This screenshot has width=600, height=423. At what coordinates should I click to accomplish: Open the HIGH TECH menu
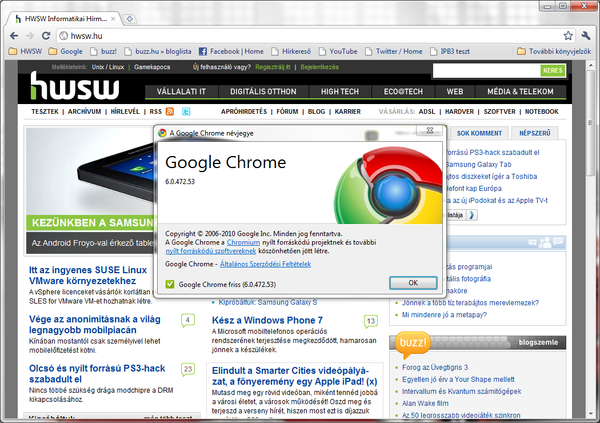pos(340,92)
